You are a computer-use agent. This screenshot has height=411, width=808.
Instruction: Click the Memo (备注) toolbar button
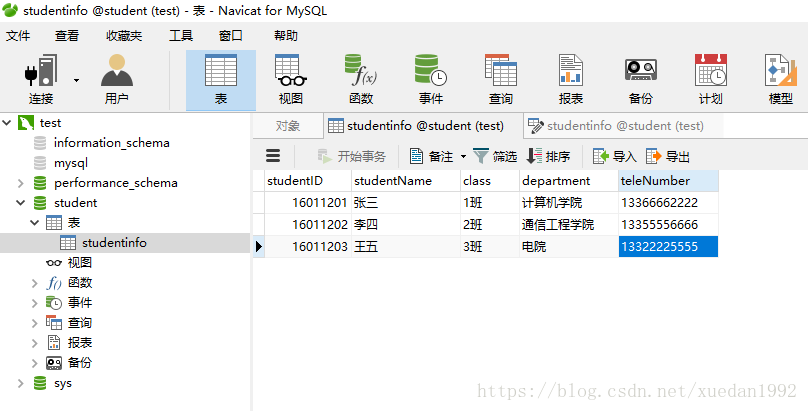tap(431, 156)
